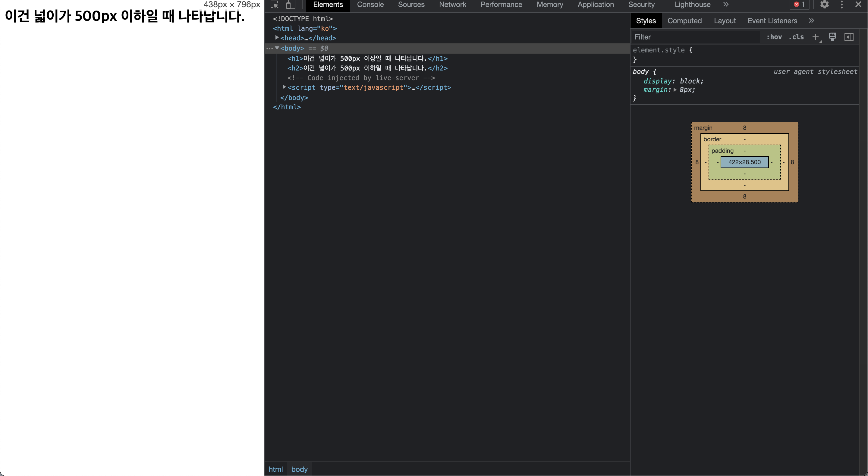868x476 pixels.
Task: Click the red error count badge
Action: click(799, 5)
